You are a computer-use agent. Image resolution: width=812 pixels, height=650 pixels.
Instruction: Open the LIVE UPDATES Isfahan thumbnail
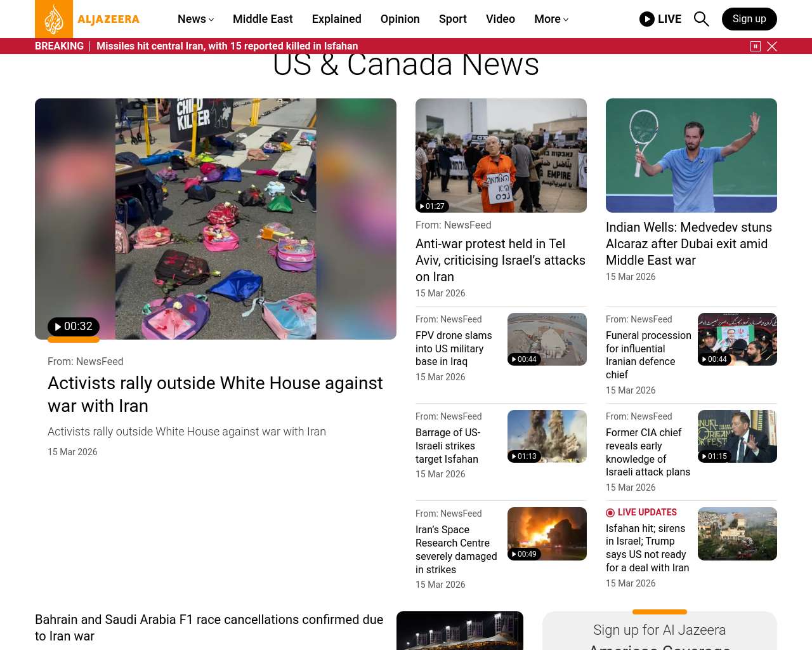coord(737,534)
